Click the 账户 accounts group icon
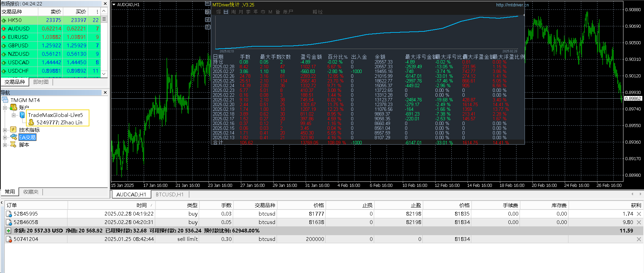This screenshot has height=273, width=644. [x=13, y=107]
